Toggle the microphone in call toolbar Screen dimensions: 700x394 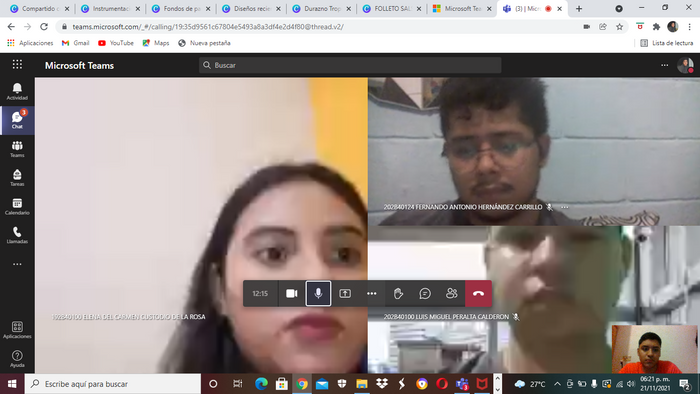(318, 293)
